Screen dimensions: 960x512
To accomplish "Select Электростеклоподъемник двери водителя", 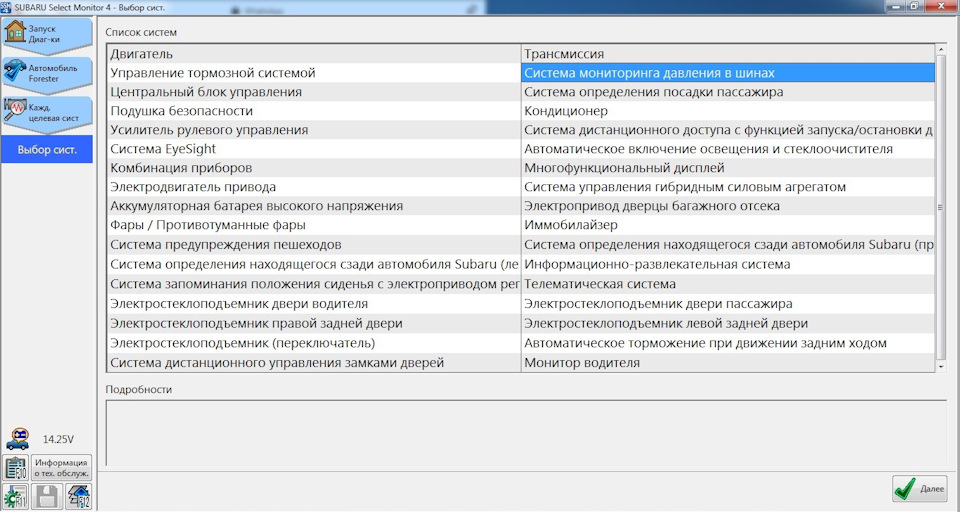I will (x=314, y=304).
